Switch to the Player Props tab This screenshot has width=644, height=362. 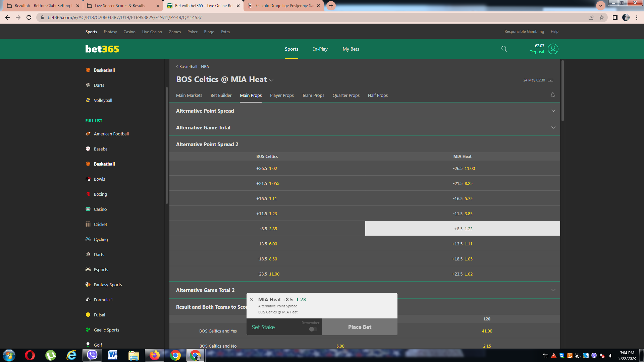pos(282,96)
